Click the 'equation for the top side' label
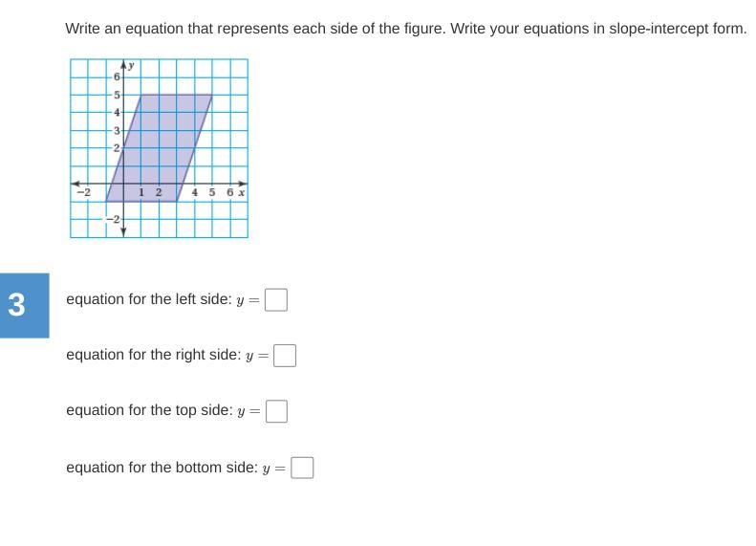756x546 pixels. click(149, 410)
